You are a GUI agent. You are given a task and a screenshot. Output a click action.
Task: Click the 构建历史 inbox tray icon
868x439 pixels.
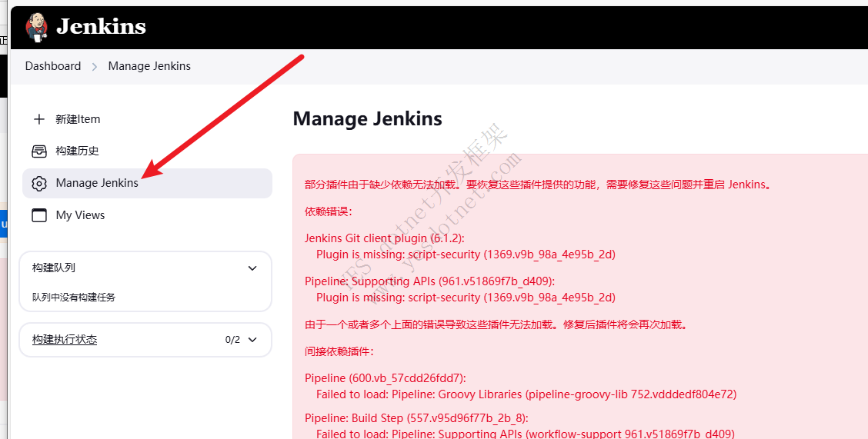39,151
